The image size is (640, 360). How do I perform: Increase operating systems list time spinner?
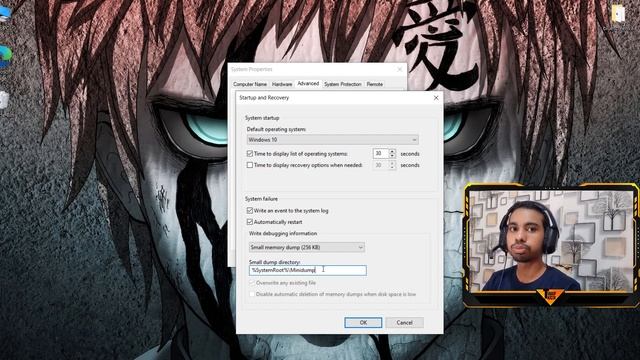click(392, 151)
